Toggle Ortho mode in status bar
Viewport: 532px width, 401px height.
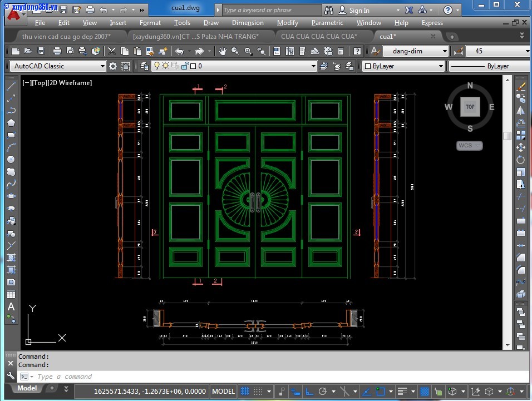click(309, 392)
